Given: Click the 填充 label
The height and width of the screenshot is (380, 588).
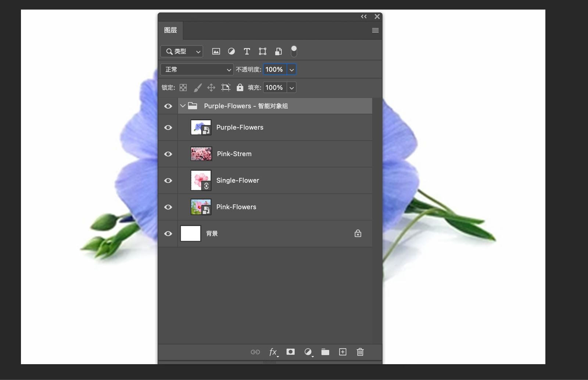Looking at the screenshot, I should 254,88.
